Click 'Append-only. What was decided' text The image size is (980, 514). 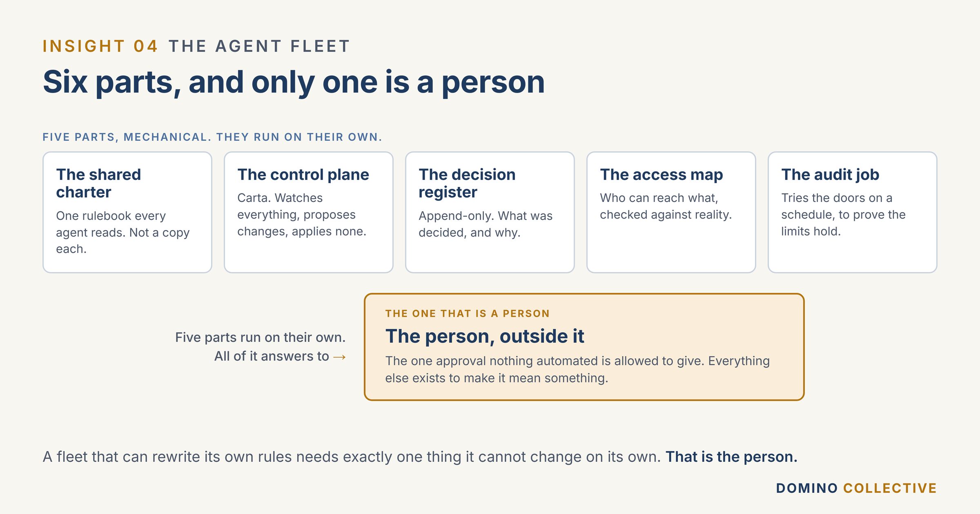point(486,224)
